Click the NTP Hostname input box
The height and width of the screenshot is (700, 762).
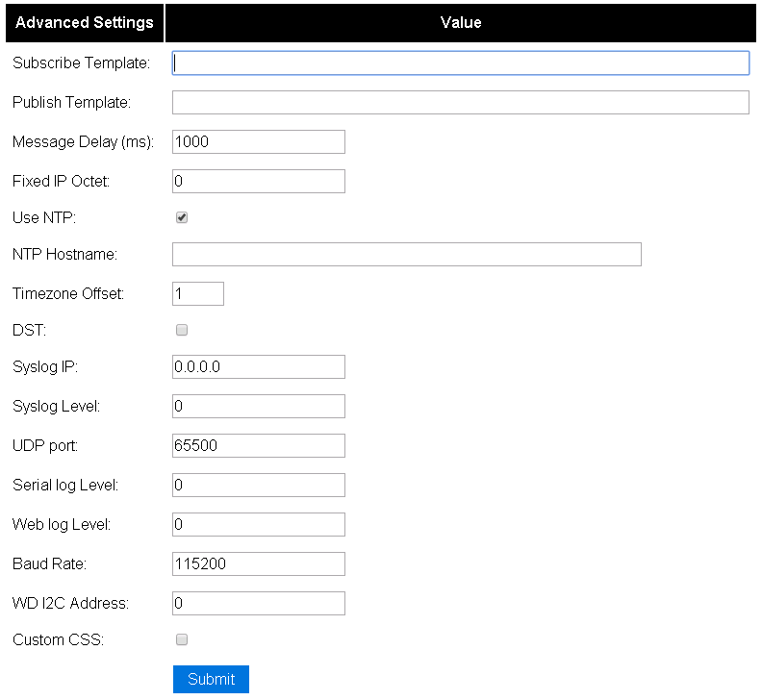(407, 255)
